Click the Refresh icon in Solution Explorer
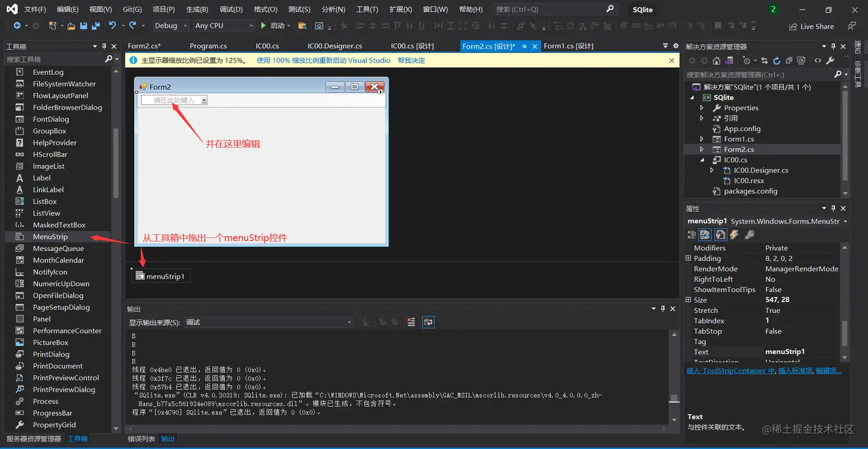This screenshot has height=449, width=868. click(777, 61)
